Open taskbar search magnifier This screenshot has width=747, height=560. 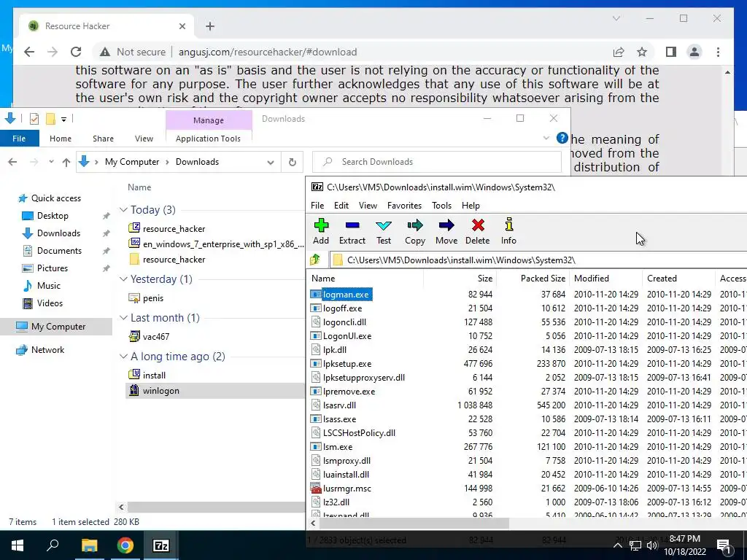[x=53, y=545]
